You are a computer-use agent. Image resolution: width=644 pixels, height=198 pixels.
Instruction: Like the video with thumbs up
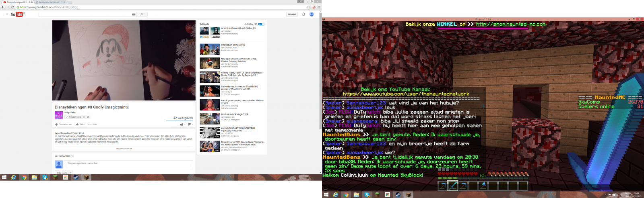[182, 124]
